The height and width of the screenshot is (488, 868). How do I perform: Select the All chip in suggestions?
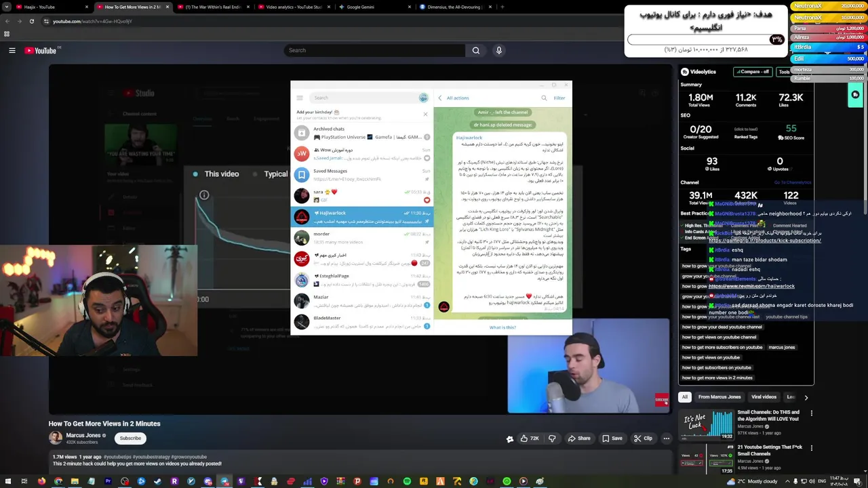click(685, 397)
